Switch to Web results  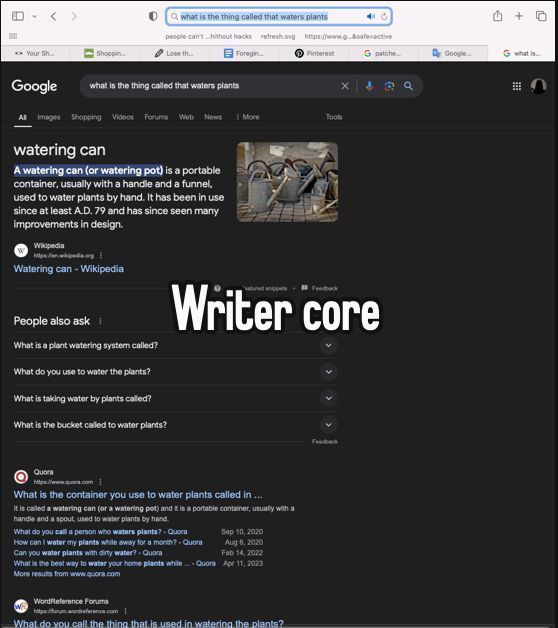pyautogui.click(x=186, y=117)
